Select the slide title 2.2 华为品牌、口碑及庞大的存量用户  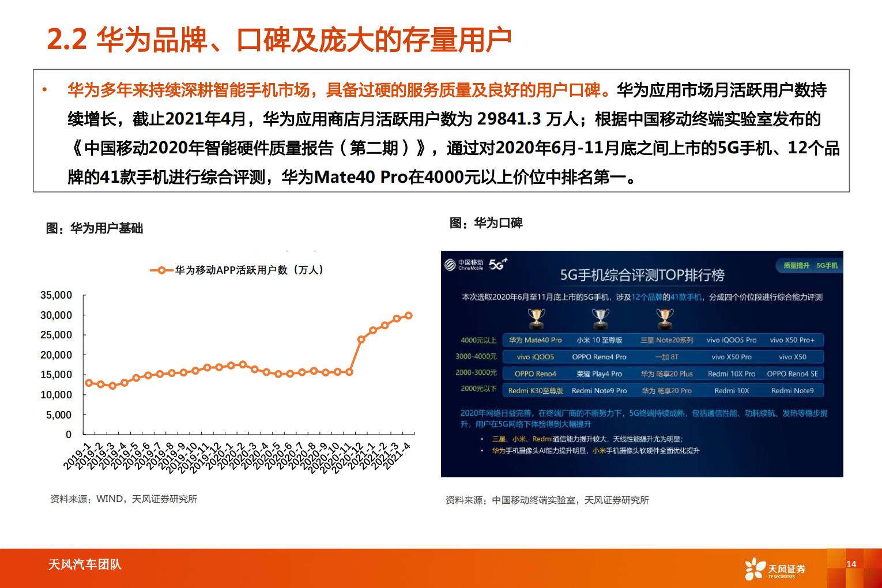[279, 39]
